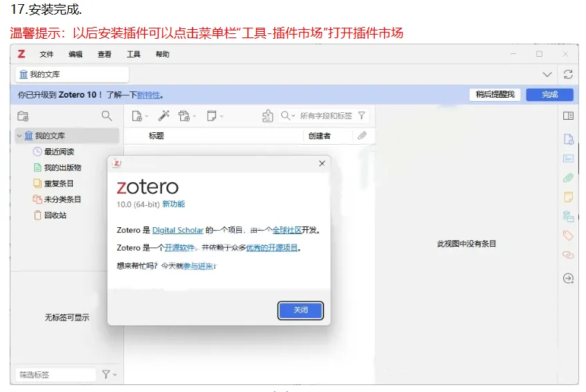Click the attachments paperclip in side rail
Viewport: 586px width, 392px height.
(x=569, y=178)
